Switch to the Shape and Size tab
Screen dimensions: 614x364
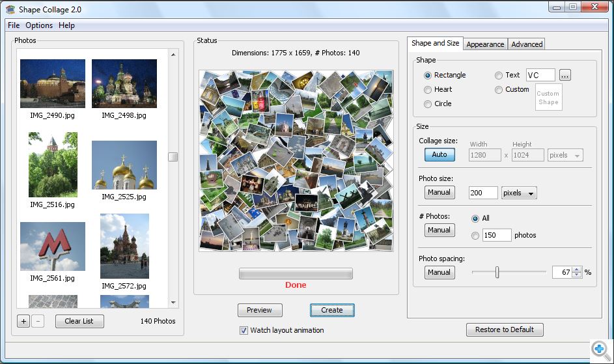pos(435,43)
